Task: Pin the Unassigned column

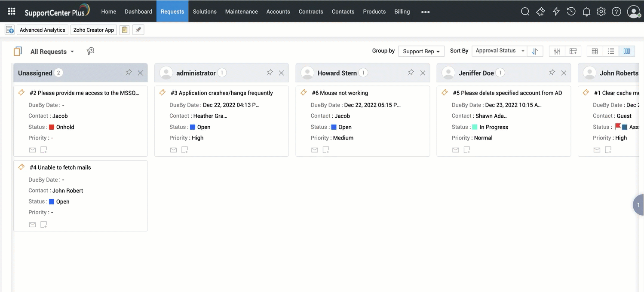Action: [x=129, y=73]
